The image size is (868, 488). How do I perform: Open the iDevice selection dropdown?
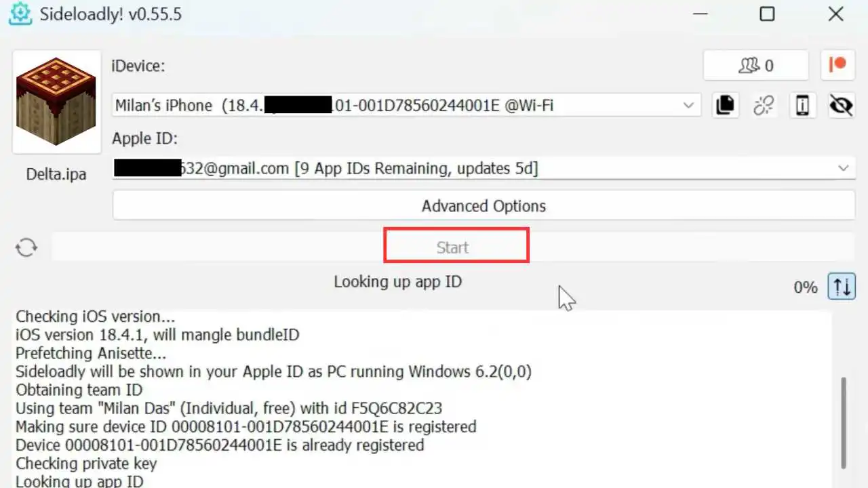[688, 105]
